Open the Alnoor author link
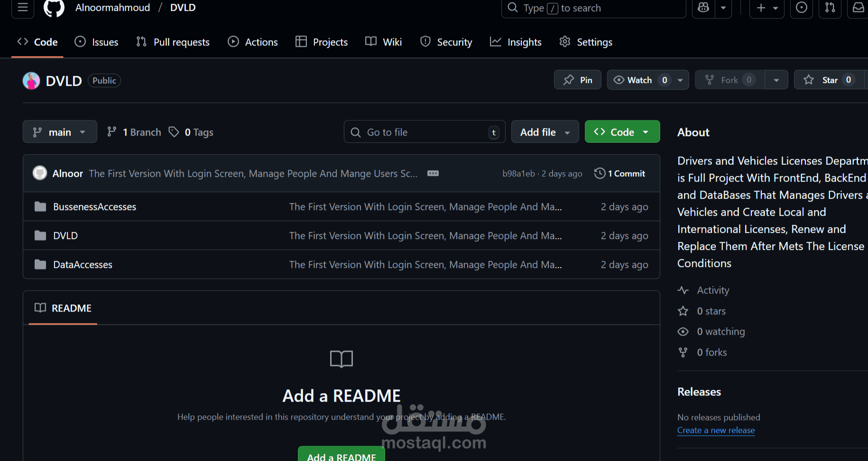Viewport: 868px width, 461px height. [x=68, y=174]
